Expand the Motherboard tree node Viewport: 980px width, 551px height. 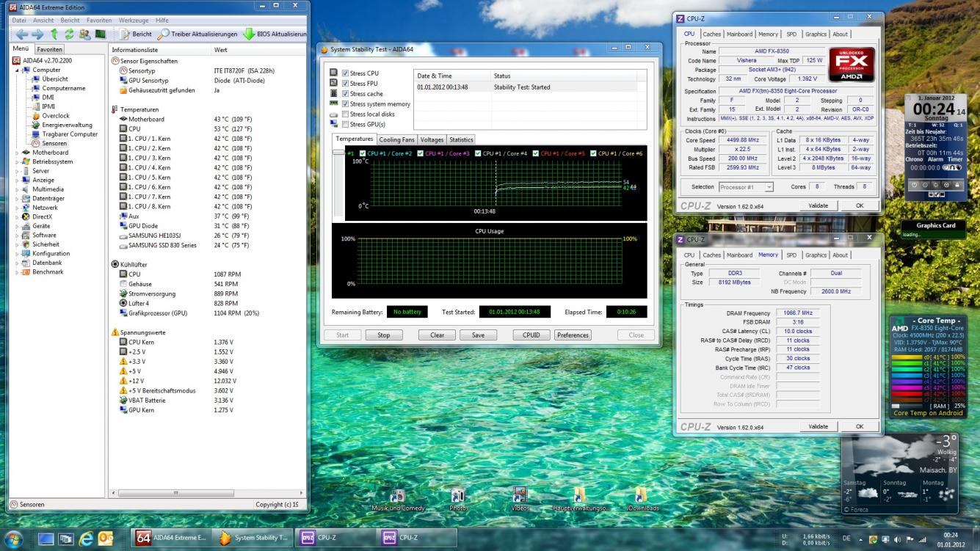tap(18, 153)
